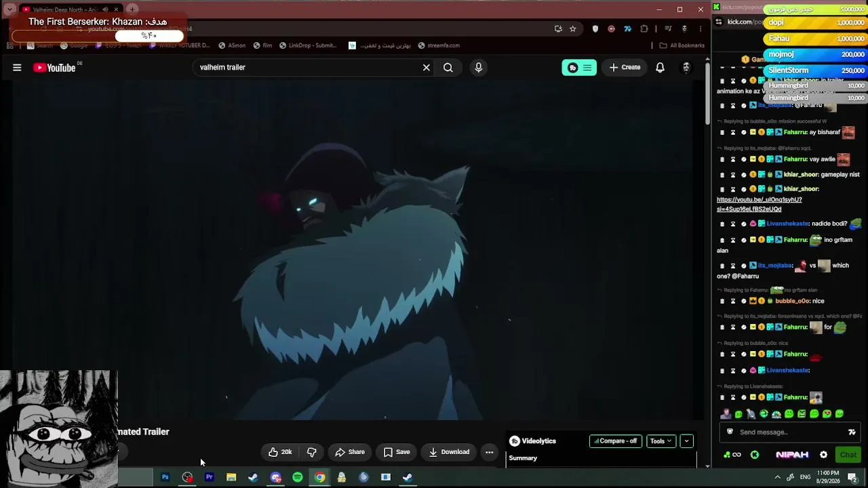The height and width of the screenshot is (488, 868).
Task: Show hidden system tray icons
Action: point(777,477)
